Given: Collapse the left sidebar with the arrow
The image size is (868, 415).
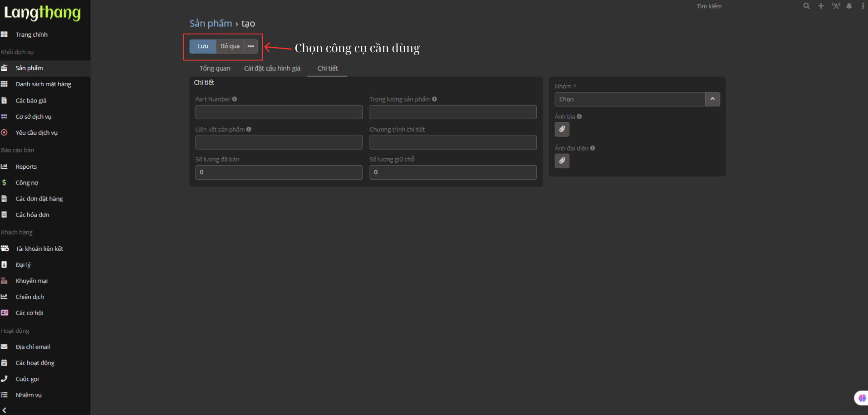Looking at the screenshot, I should [x=5, y=410].
